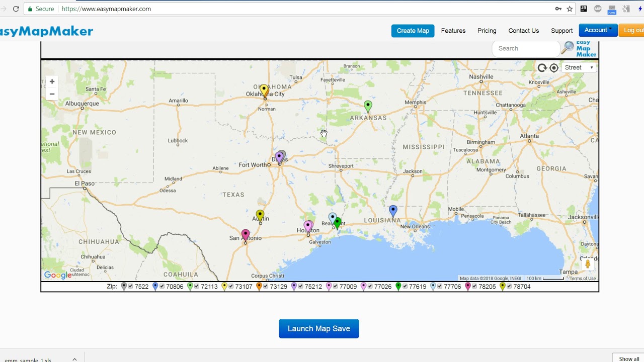Click the Google logo on map
Viewport: 644px width, 362px height.
(x=58, y=275)
